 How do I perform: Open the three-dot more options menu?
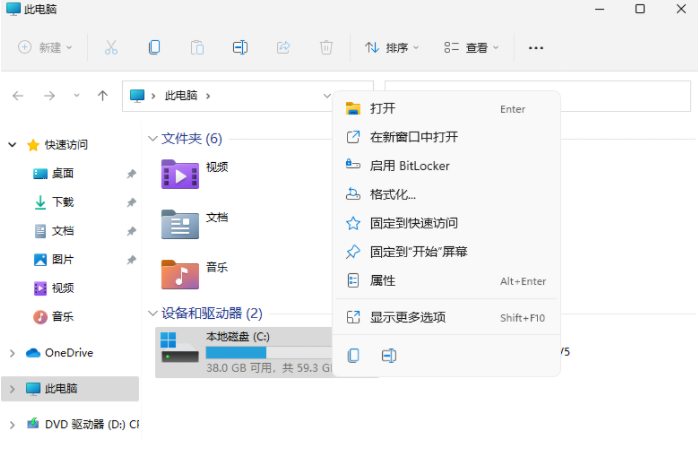pos(536,47)
